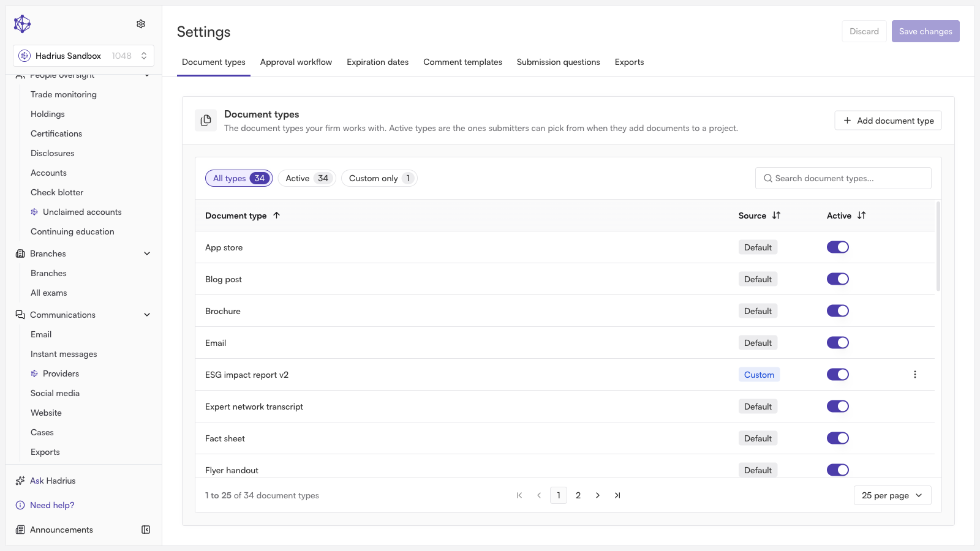Go to the next page arrow

pos(598,495)
